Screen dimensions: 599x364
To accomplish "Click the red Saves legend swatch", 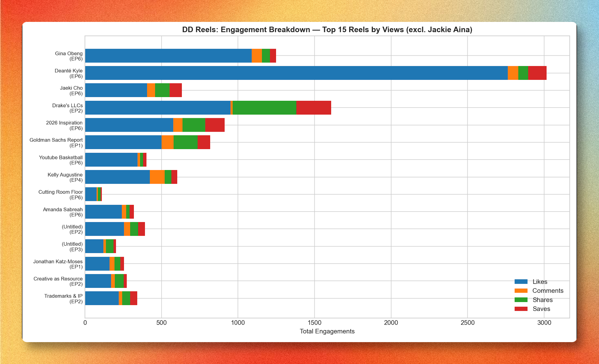I will (521, 309).
